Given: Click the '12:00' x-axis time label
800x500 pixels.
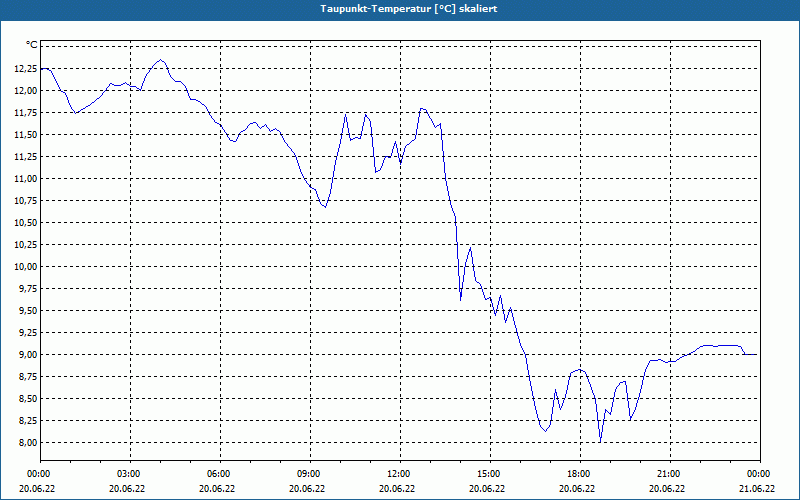Looking at the screenshot, I should click(x=397, y=474).
